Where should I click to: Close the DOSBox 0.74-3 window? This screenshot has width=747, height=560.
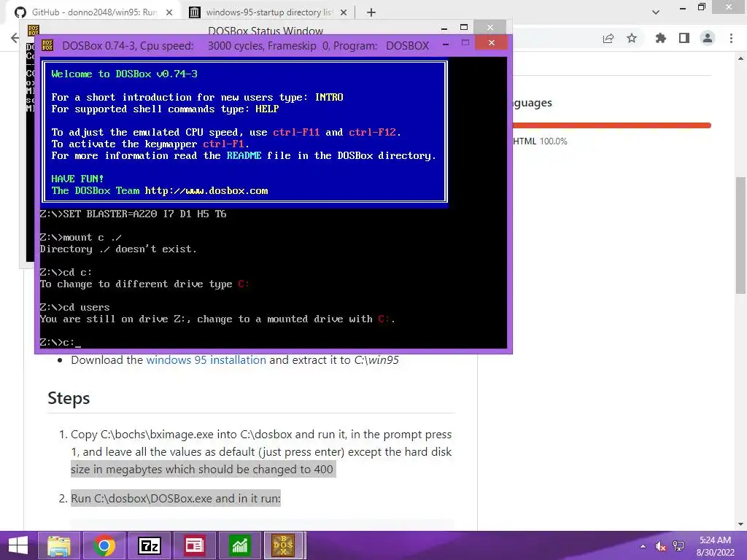492,43
